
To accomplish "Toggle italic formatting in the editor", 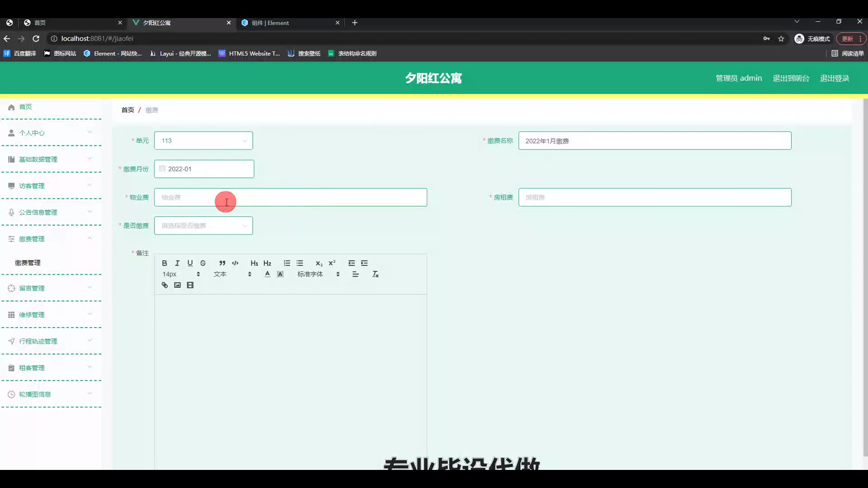I will [177, 263].
